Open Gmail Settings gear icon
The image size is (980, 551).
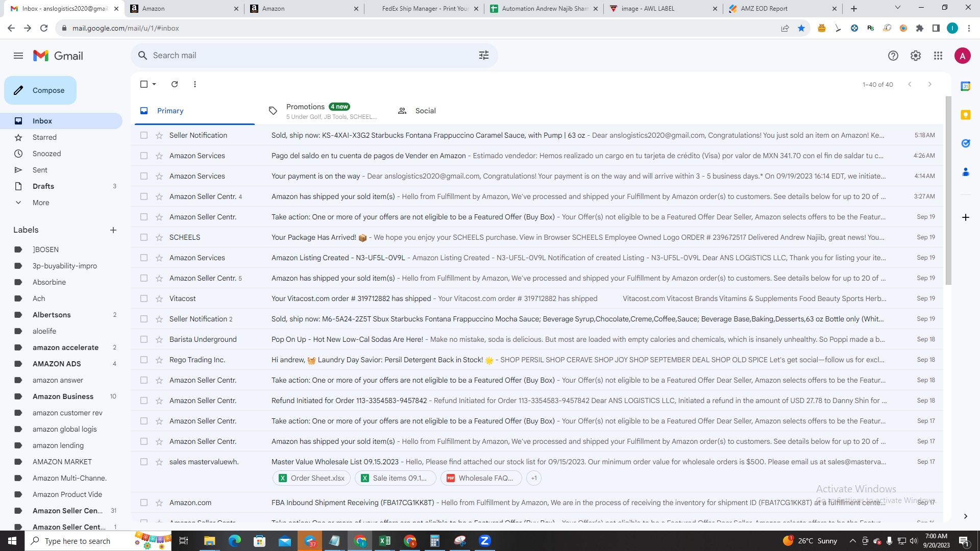coord(916,56)
